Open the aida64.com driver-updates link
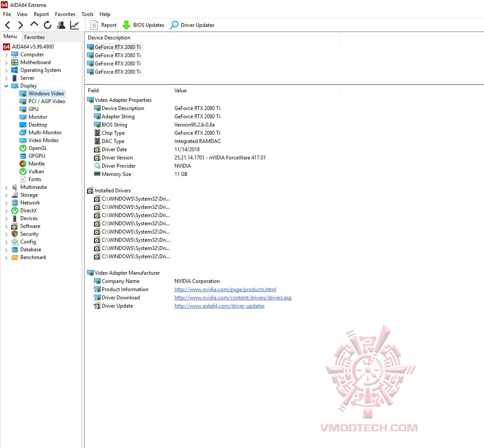The width and height of the screenshot is (484, 448). click(x=219, y=306)
